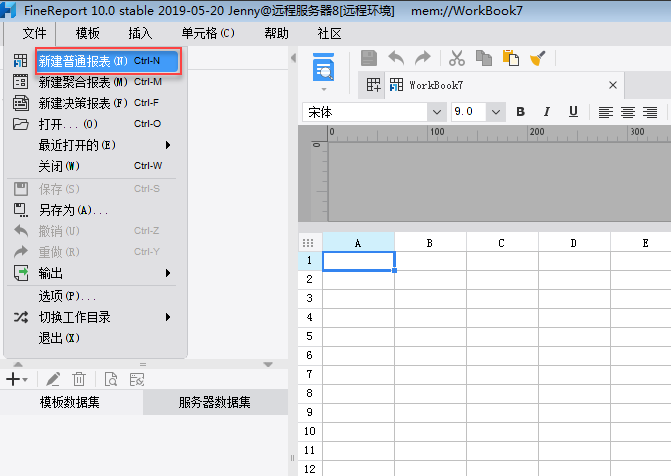Click the edit dataset pencil icon
Viewport: 671px width, 476px height.
point(53,379)
